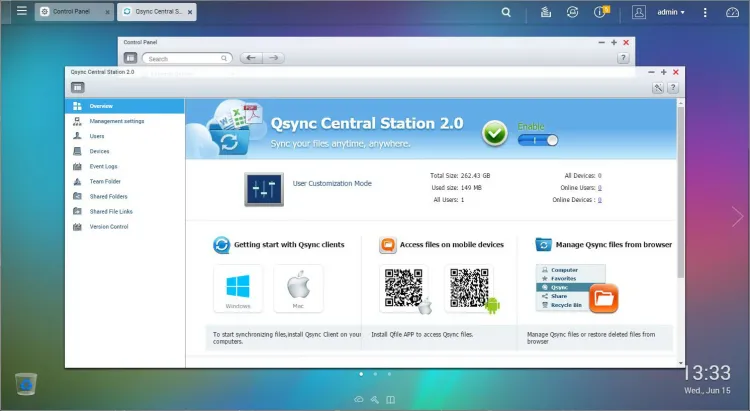The height and width of the screenshot is (411, 750).
Task: Switch to the Control Panel tab
Action: (x=72, y=13)
